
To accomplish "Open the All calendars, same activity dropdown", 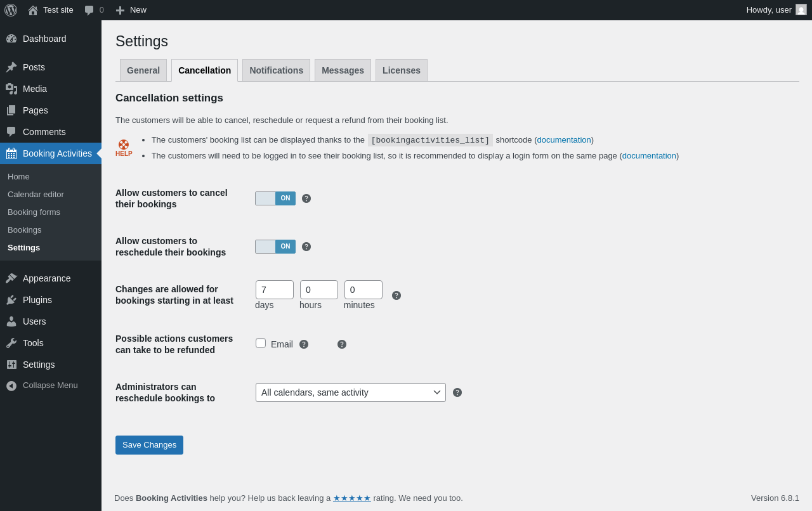I will [x=351, y=392].
